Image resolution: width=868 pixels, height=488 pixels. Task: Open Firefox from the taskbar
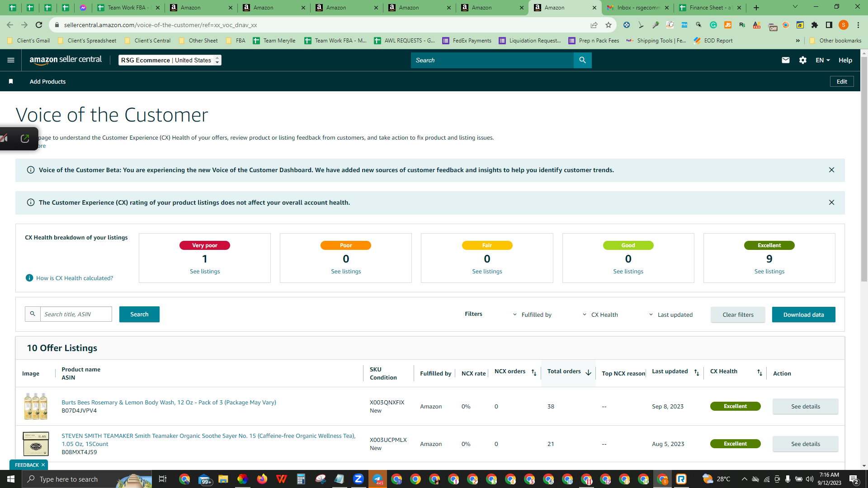pyautogui.click(x=262, y=479)
